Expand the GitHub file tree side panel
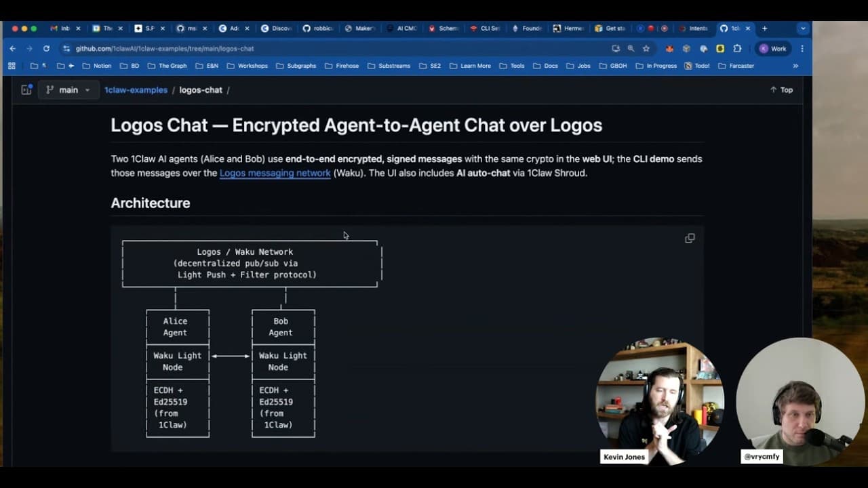Image resolution: width=868 pixels, height=488 pixels. point(26,89)
